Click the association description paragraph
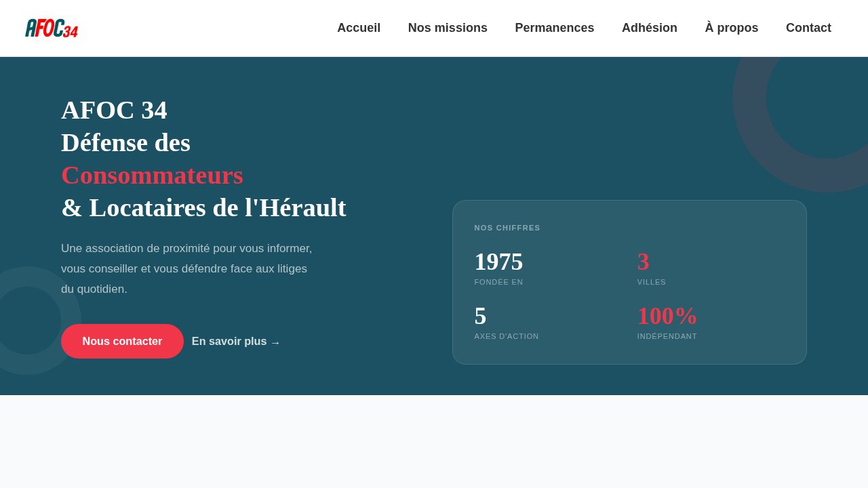The image size is (868, 488). click(186, 268)
